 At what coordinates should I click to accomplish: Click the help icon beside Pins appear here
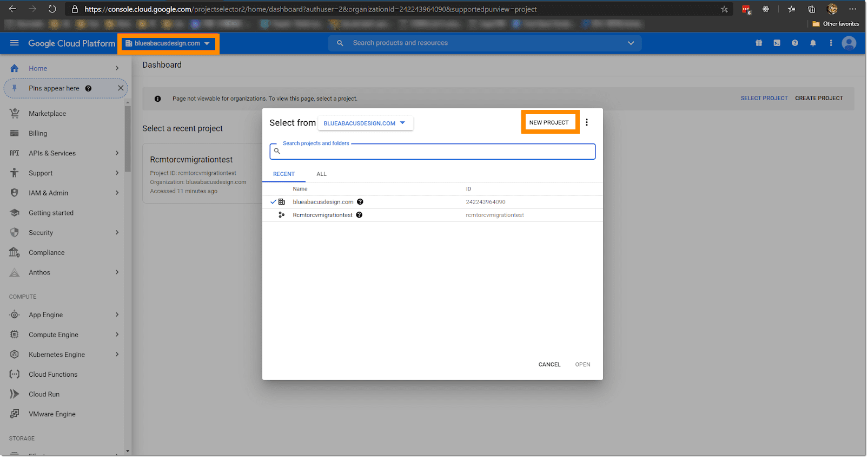point(88,88)
